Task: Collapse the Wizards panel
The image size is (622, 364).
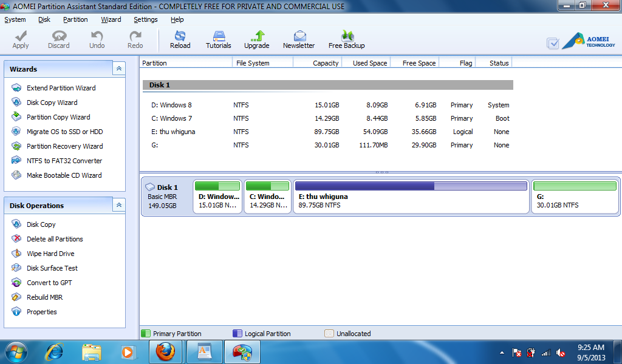Action: pyautogui.click(x=119, y=69)
